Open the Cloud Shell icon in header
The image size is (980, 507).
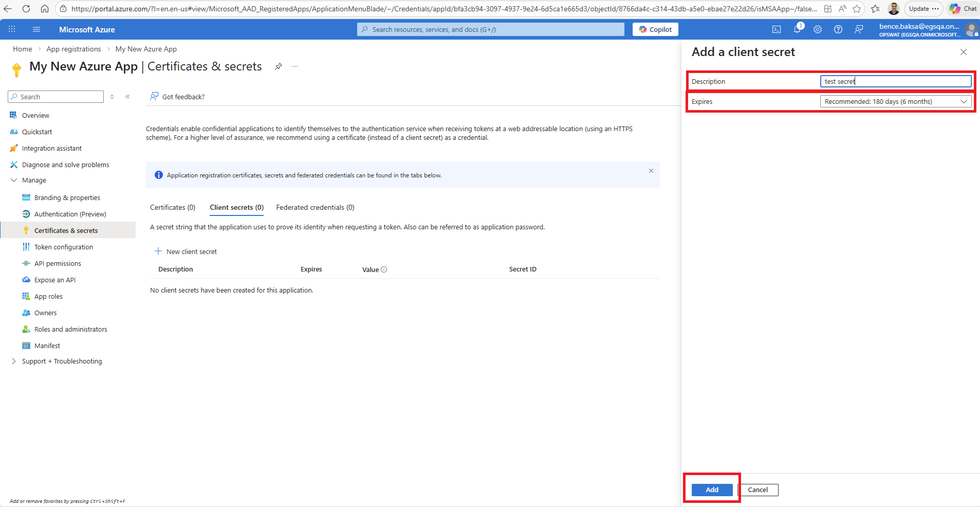[776, 30]
